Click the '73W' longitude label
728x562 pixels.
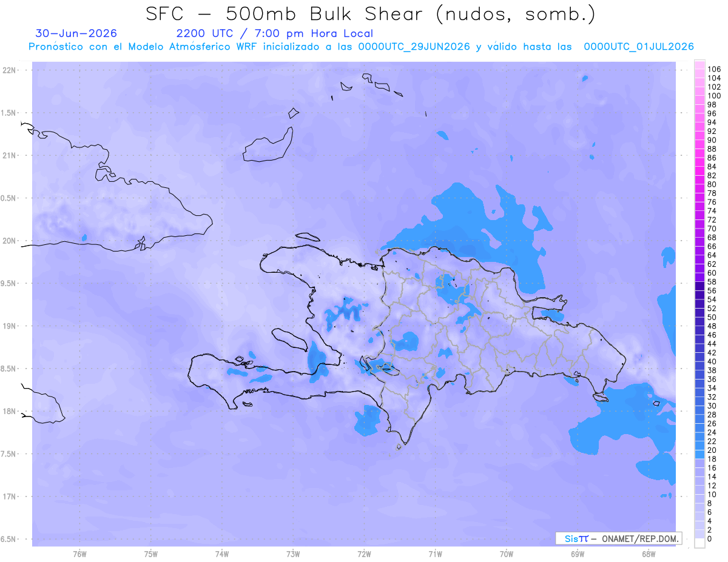[x=293, y=554]
